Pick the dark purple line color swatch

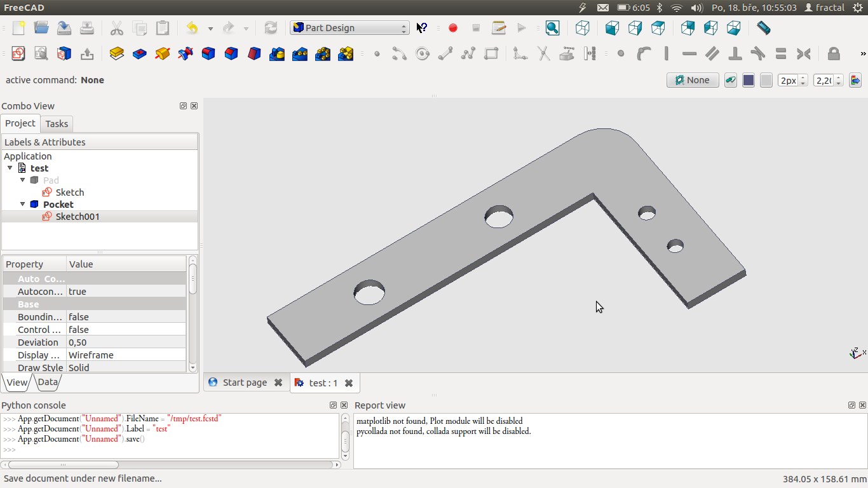coord(749,80)
